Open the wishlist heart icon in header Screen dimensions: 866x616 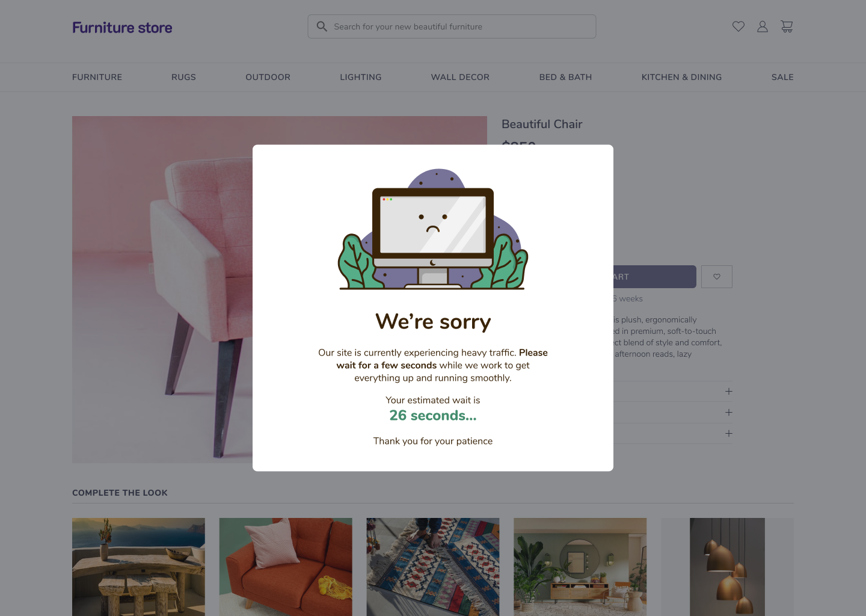pos(739,26)
